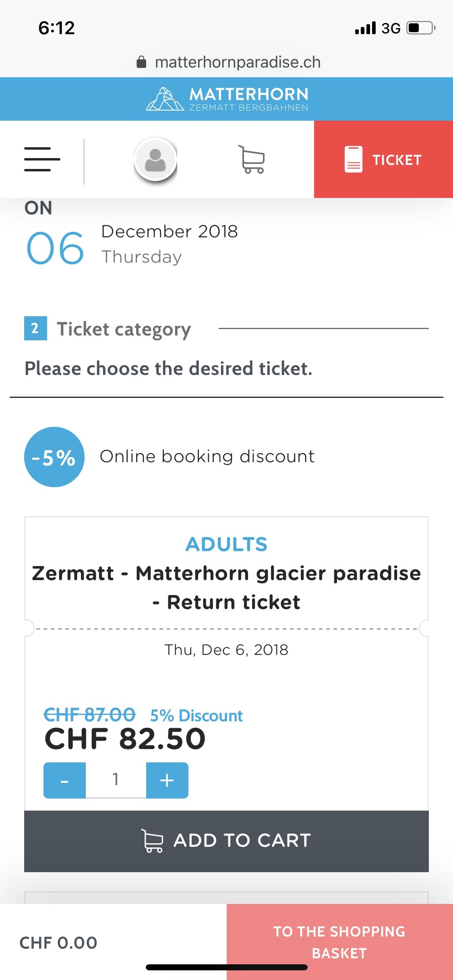This screenshot has width=453, height=980.
Task: Tap the -5% discount badge
Action: tap(54, 457)
